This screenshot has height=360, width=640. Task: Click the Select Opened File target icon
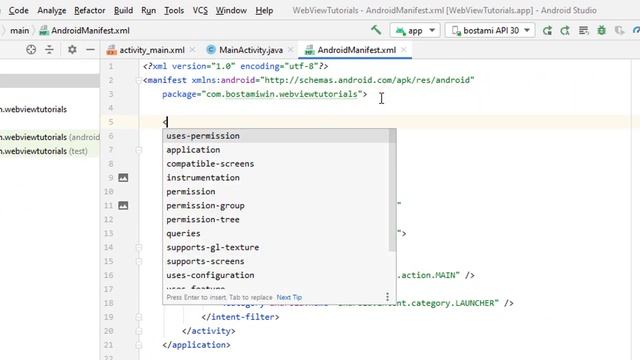31,50
